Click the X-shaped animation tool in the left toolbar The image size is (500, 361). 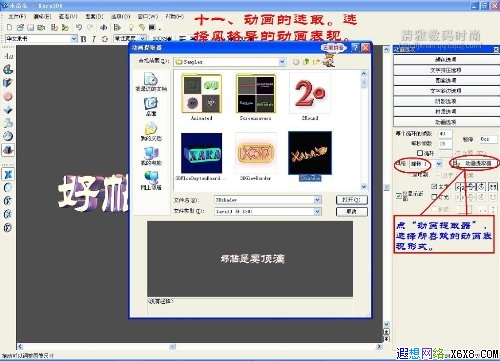click(x=8, y=174)
